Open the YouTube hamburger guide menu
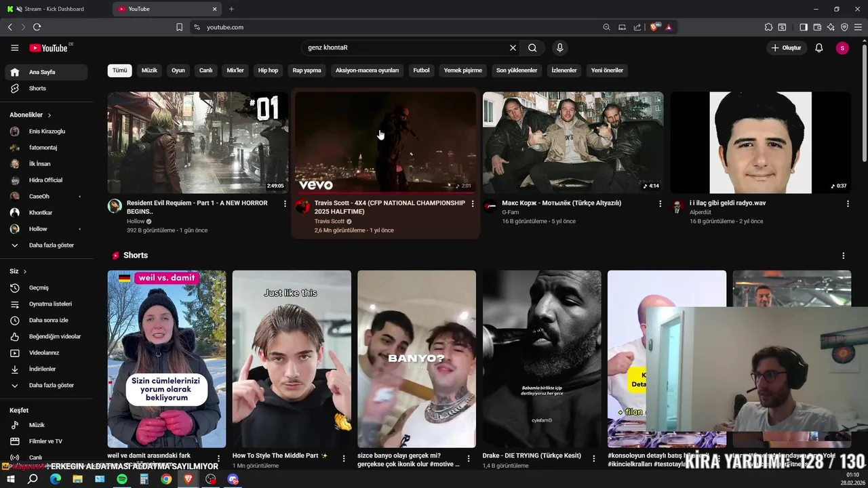 14,47
